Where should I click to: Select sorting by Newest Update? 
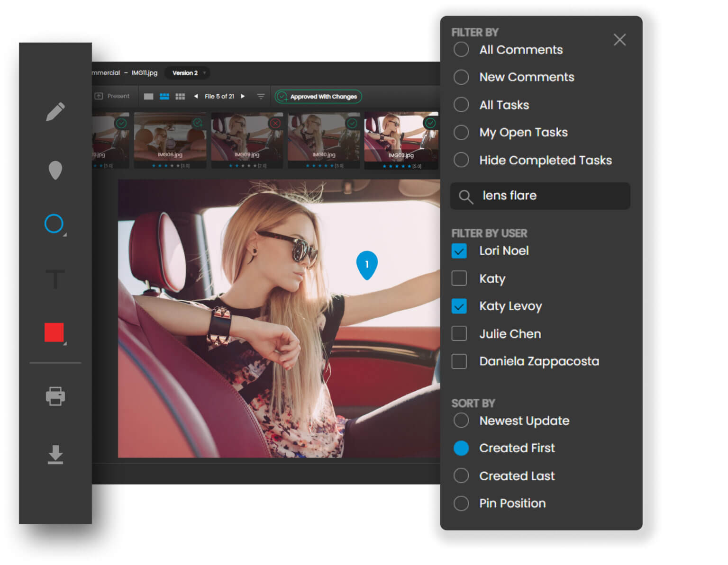point(460,421)
